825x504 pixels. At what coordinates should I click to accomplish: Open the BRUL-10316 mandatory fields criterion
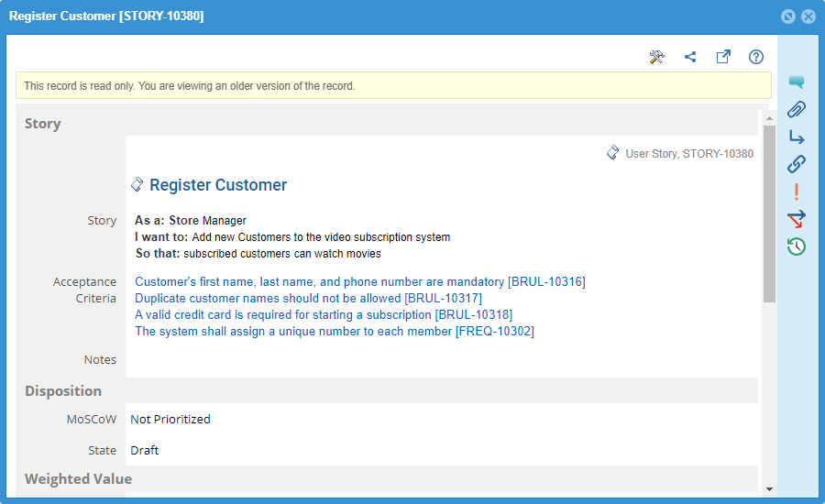(360, 282)
